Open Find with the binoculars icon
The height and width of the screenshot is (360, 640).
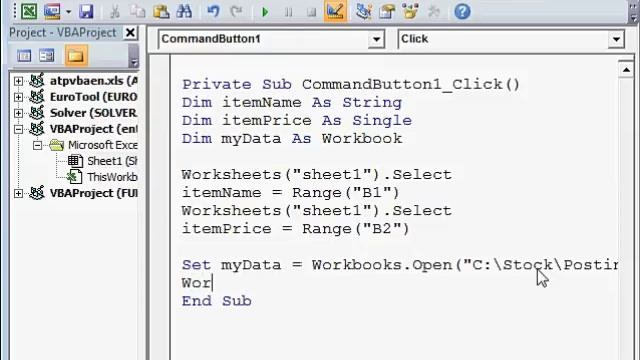[184, 11]
